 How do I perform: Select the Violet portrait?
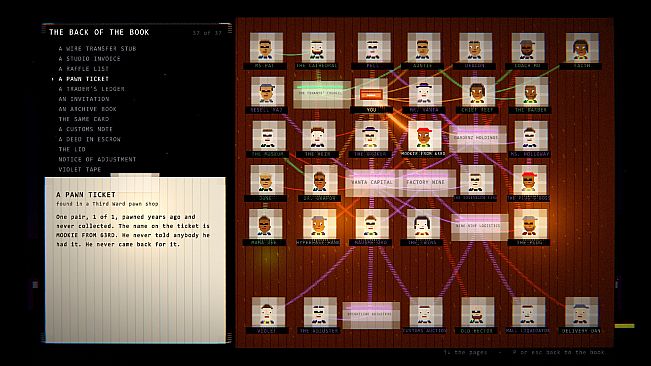click(x=268, y=312)
